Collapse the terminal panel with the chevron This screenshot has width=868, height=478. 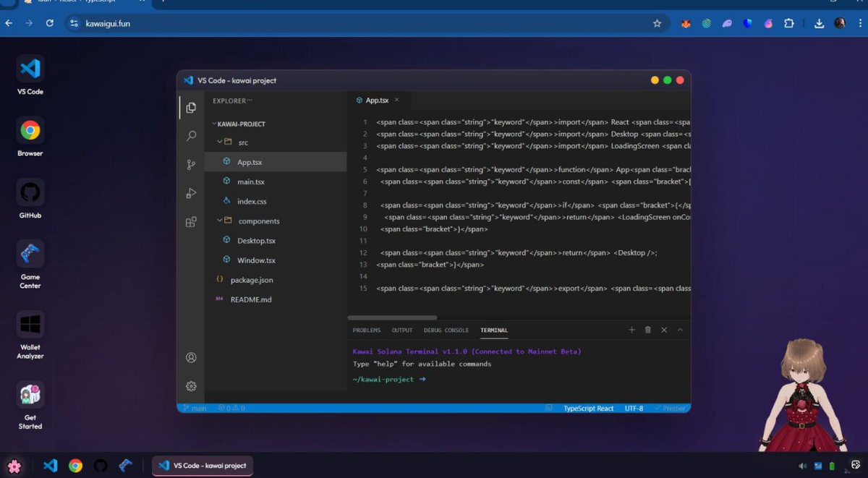pyautogui.click(x=678, y=330)
